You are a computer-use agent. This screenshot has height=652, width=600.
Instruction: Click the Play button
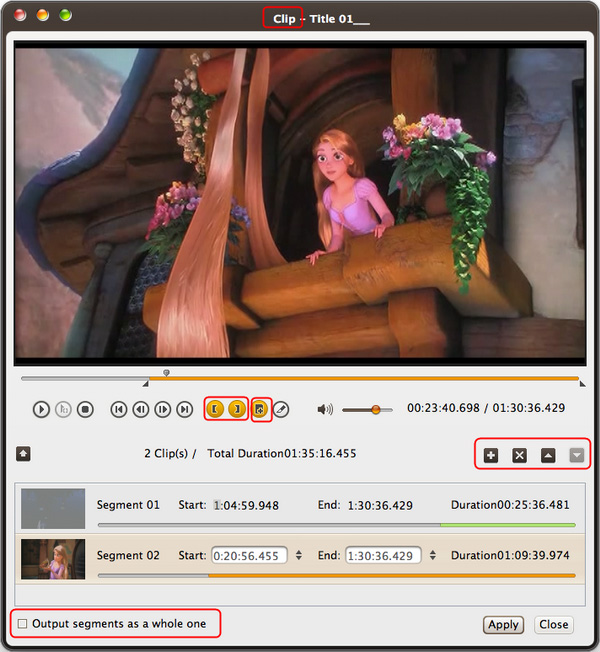tap(41, 410)
